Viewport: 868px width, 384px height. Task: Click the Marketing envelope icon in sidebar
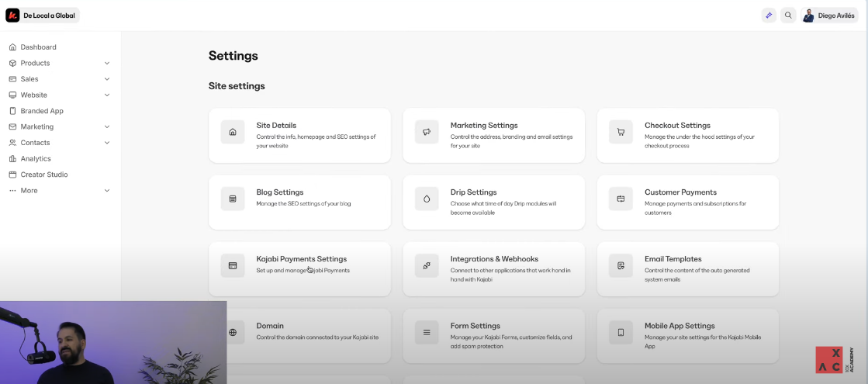(12, 126)
